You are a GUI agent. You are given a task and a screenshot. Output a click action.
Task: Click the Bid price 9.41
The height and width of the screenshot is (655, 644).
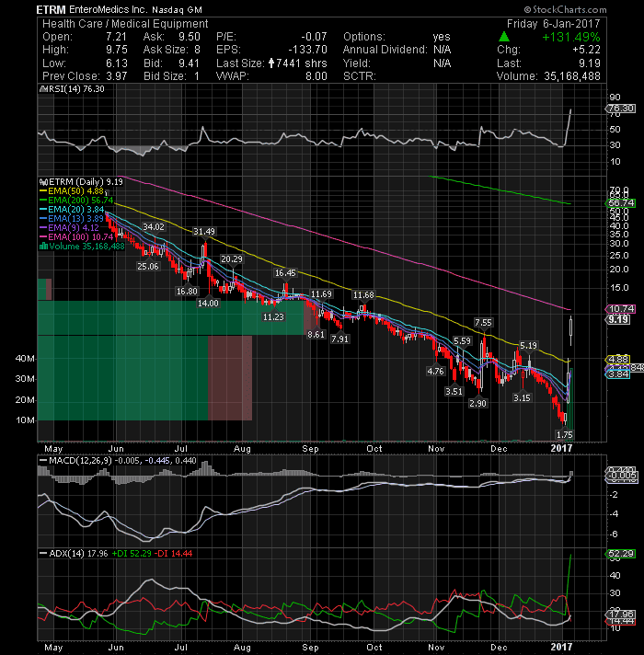(190, 63)
